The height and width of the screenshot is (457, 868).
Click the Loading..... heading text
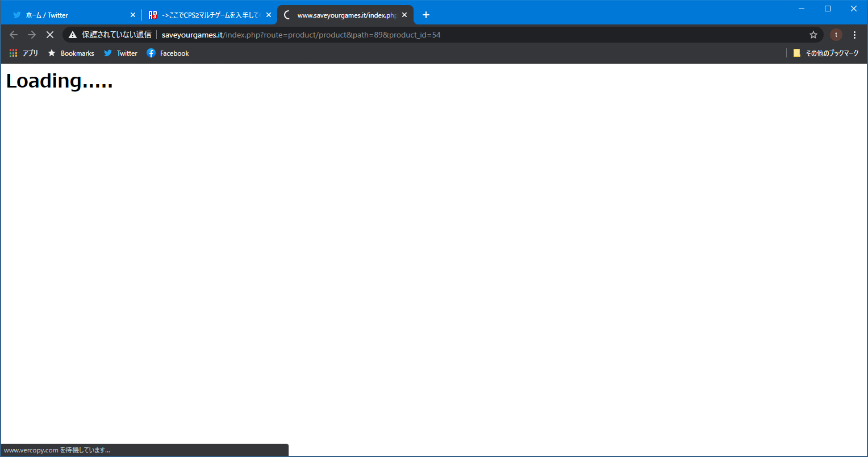coord(60,81)
